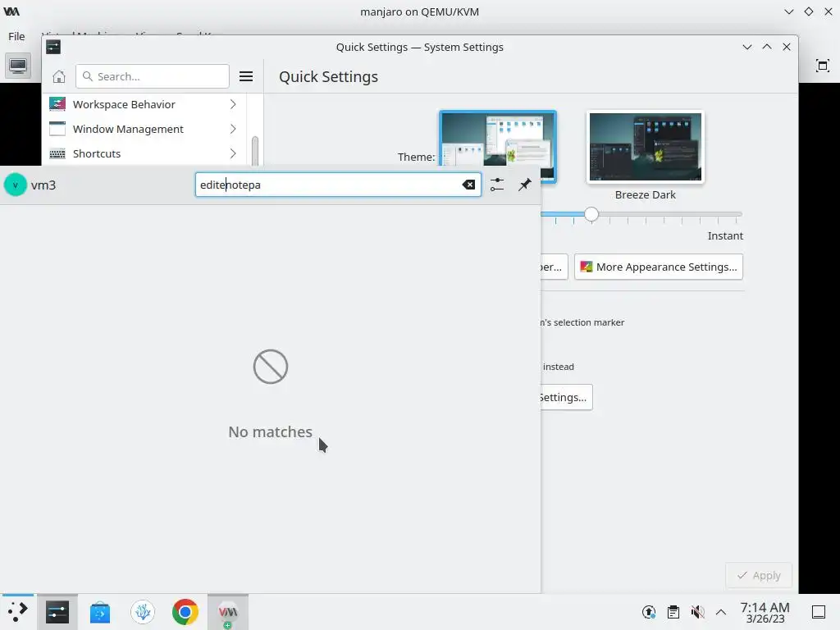Open the File menu in virt-manager
This screenshot has width=840, height=630.
(x=16, y=36)
